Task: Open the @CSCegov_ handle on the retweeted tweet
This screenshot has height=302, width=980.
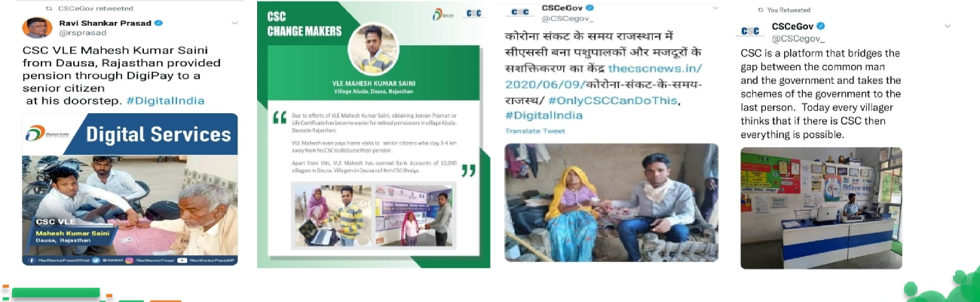Action: click(798, 38)
